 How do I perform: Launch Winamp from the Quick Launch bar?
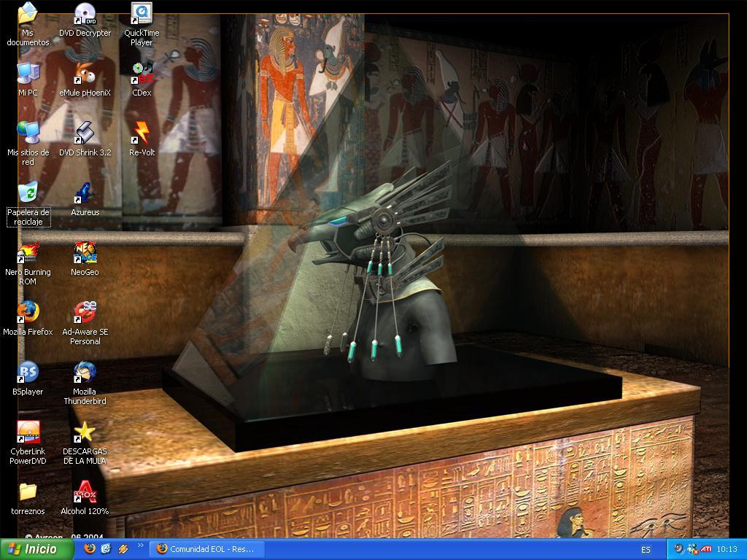tap(123, 549)
